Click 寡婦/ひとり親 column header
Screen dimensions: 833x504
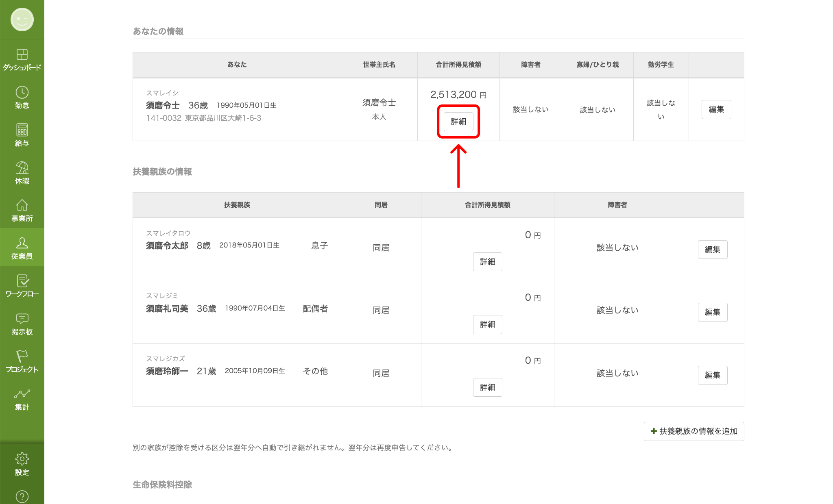tap(597, 65)
